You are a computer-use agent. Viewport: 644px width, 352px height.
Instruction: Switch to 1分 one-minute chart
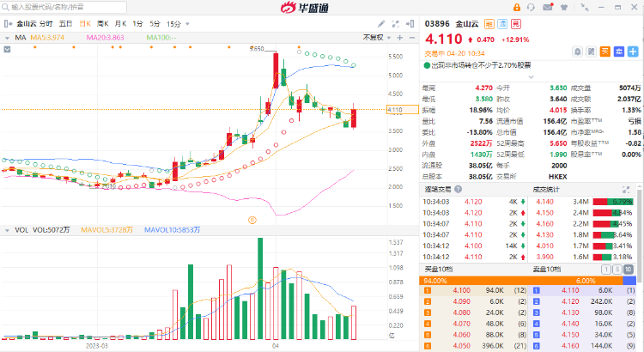coord(137,24)
